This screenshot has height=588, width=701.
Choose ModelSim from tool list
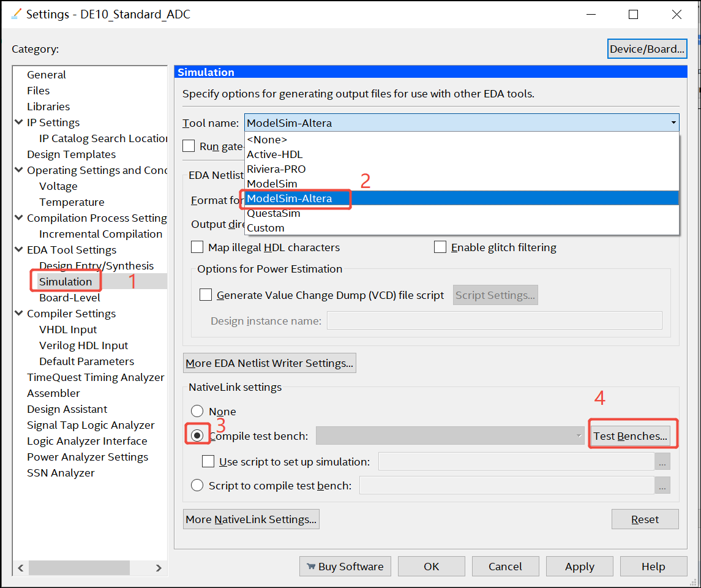pos(462,184)
